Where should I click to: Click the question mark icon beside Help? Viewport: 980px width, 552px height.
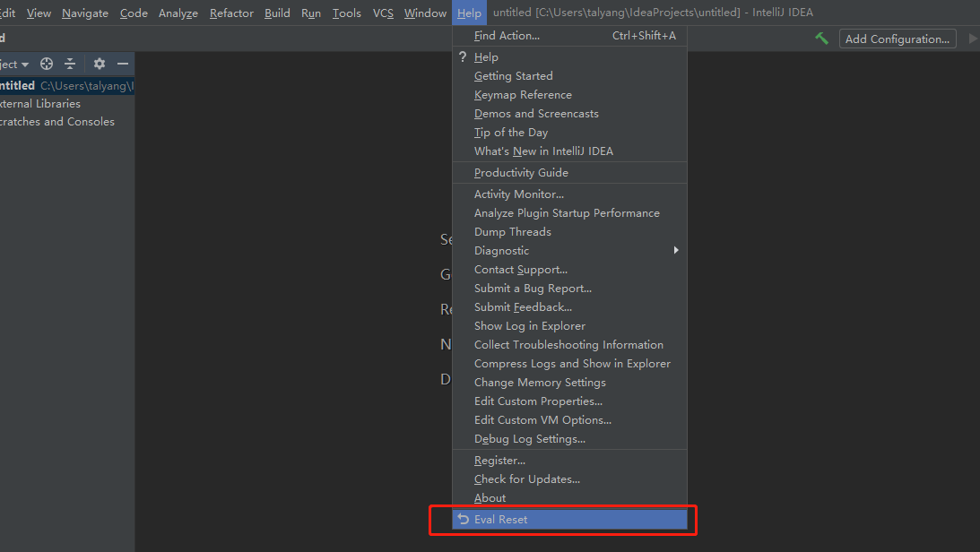click(x=463, y=56)
